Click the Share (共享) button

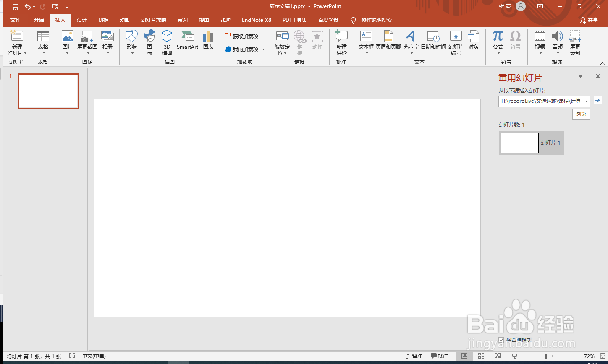tap(589, 20)
